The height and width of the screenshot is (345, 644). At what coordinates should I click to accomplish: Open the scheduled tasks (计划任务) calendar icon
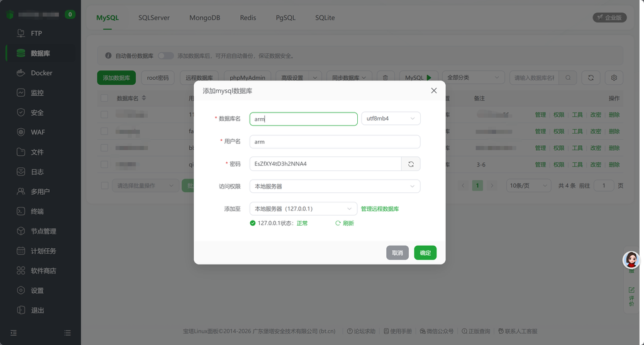(21, 251)
